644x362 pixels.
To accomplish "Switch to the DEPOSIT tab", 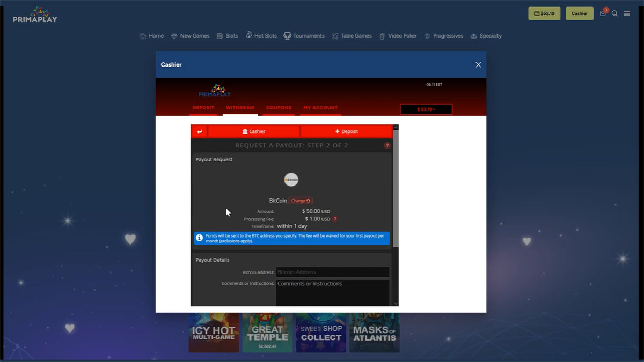I will pyautogui.click(x=203, y=108).
